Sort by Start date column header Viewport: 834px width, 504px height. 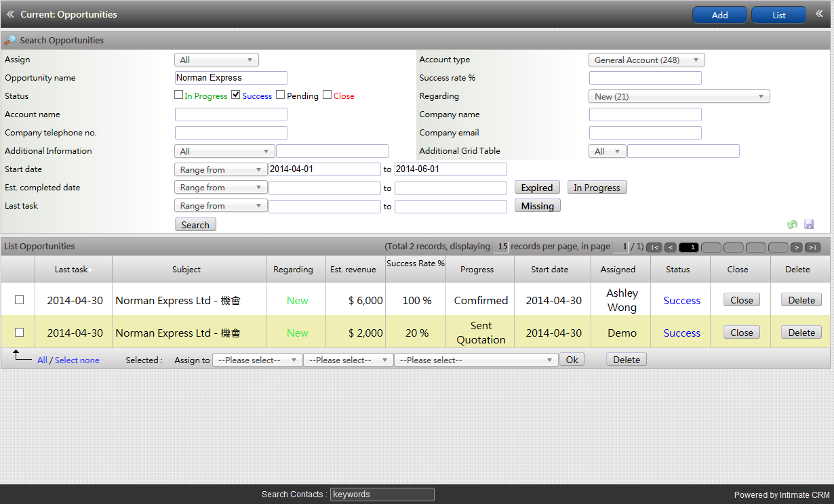(550, 270)
